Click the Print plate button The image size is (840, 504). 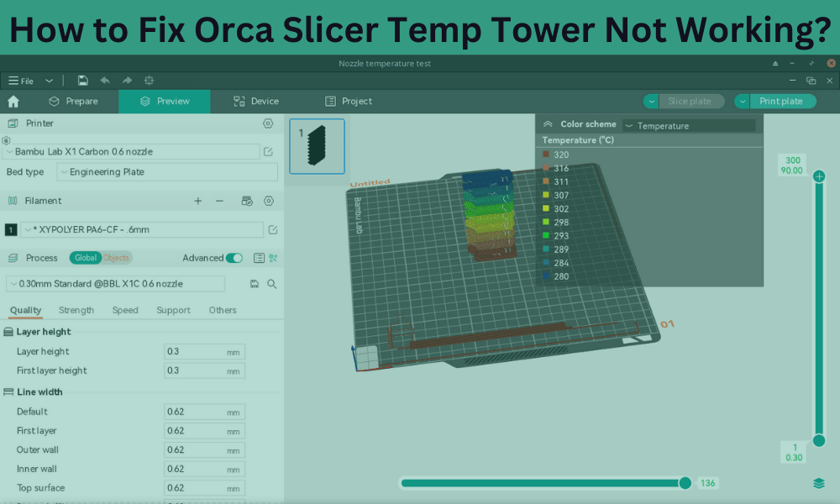pos(782,102)
